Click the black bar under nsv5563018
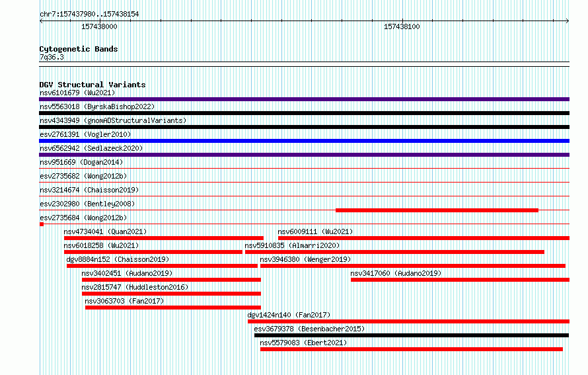The width and height of the screenshot is (588, 375). [x=304, y=113]
